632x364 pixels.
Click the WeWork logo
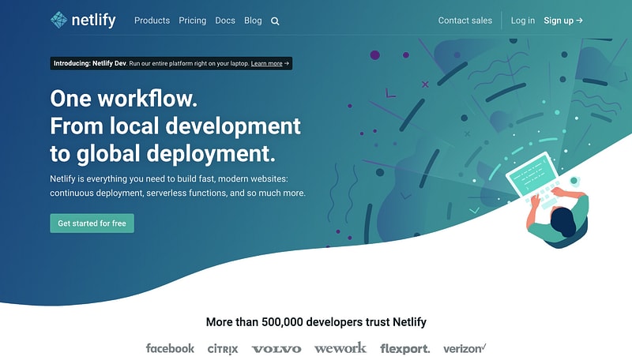click(340, 348)
